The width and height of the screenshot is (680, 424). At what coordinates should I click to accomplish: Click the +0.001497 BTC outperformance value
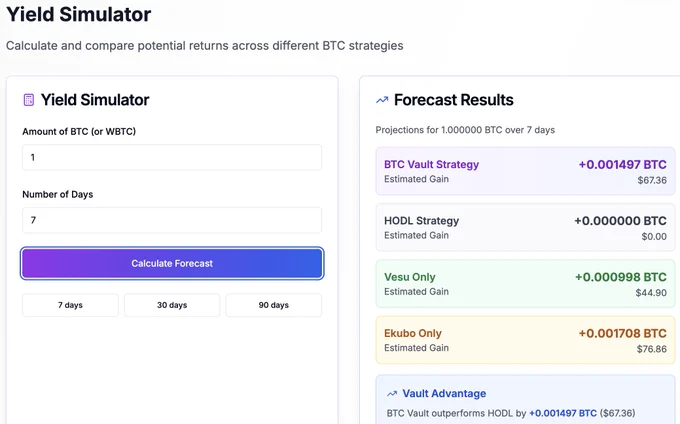(x=563, y=413)
